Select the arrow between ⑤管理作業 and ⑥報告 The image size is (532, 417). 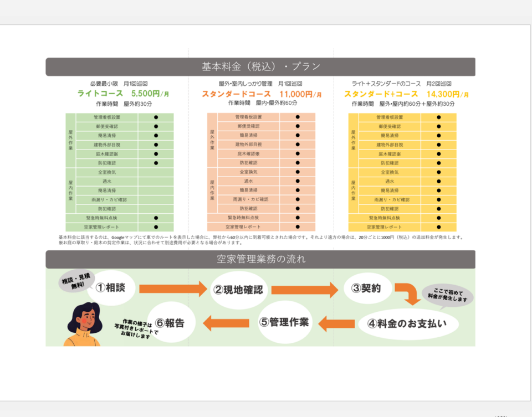pos(226,322)
